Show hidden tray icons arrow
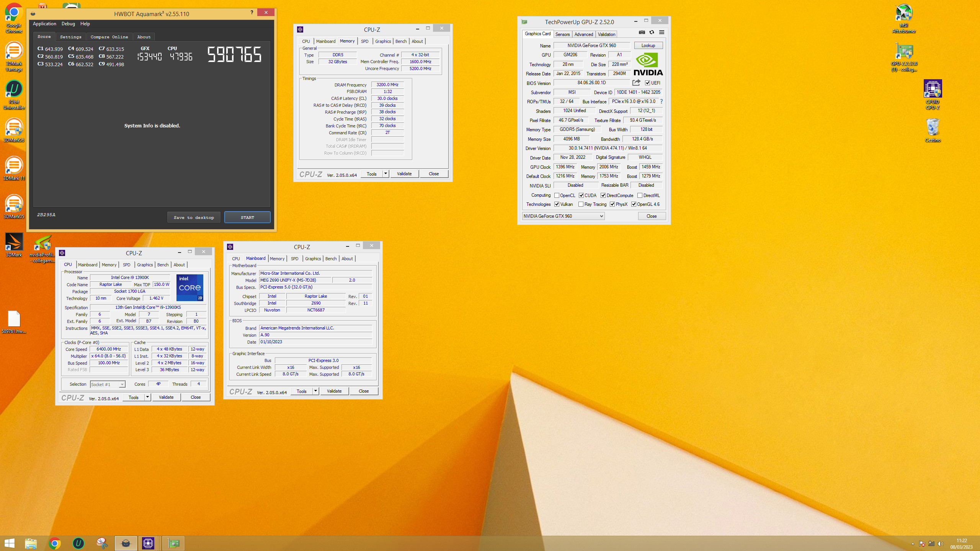Image resolution: width=980 pixels, height=551 pixels. pos(913,544)
